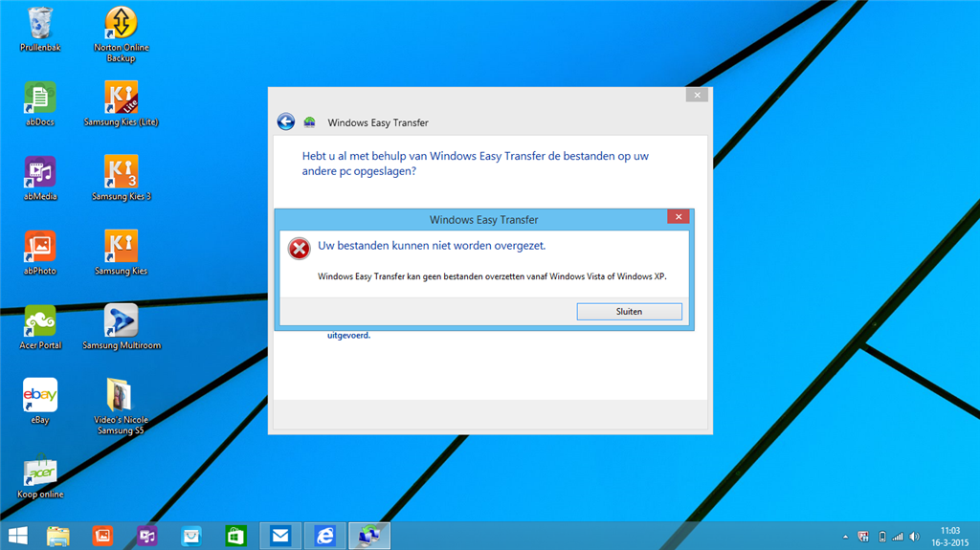Open Internet Explorer from taskbar

click(325, 537)
